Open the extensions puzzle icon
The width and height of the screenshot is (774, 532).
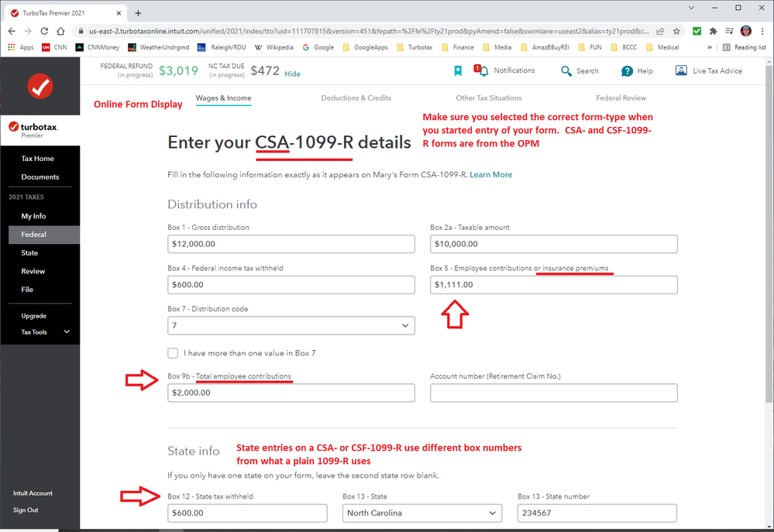713,31
